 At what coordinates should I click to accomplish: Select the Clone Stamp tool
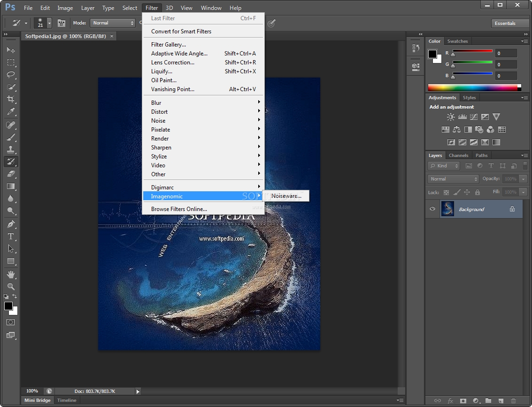pos(11,149)
